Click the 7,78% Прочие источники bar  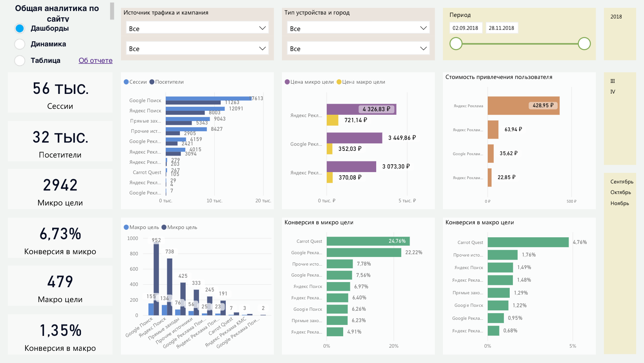coord(340,264)
